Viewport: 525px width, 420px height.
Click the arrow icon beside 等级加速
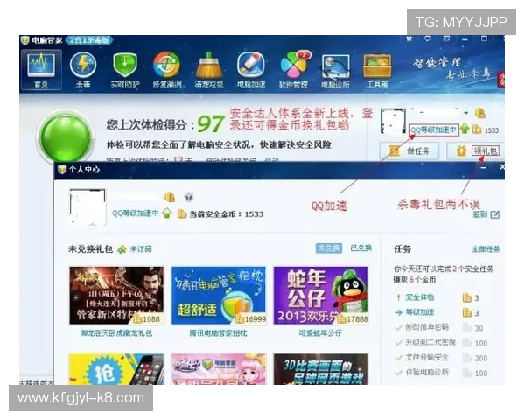click(x=398, y=312)
